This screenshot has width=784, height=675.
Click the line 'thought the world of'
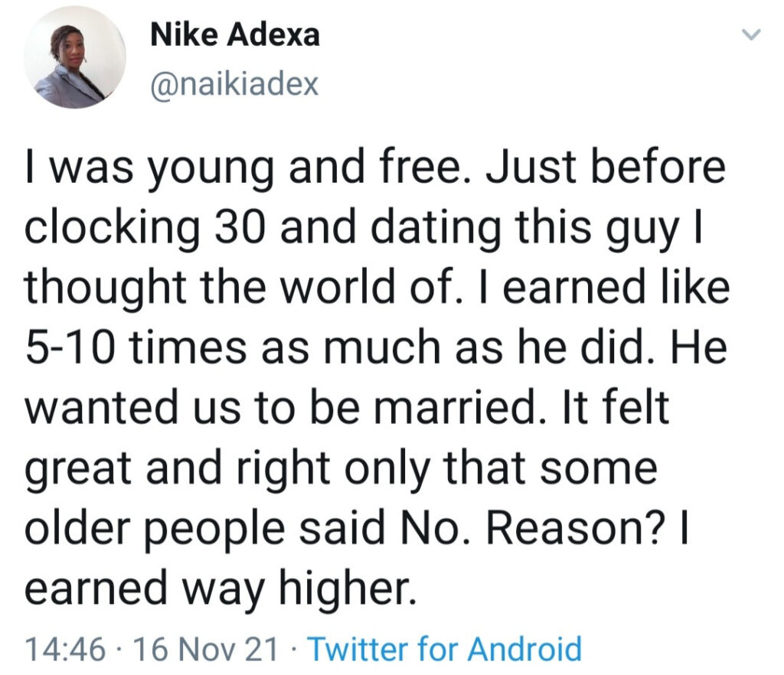pos(377,289)
